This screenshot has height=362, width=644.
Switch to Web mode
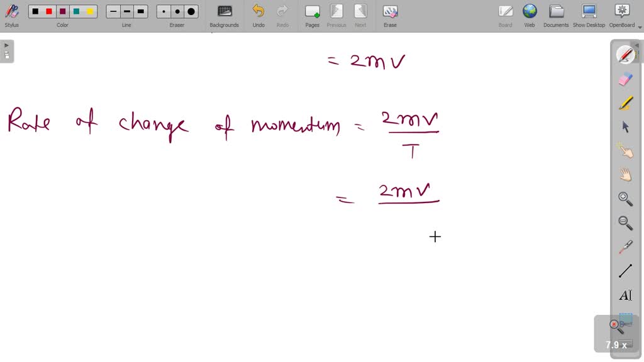pyautogui.click(x=530, y=16)
